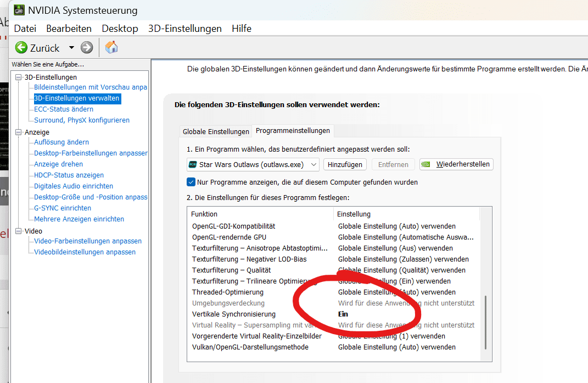Open Auflösung ändern
The height and width of the screenshot is (383, 588).
point(61,142)
